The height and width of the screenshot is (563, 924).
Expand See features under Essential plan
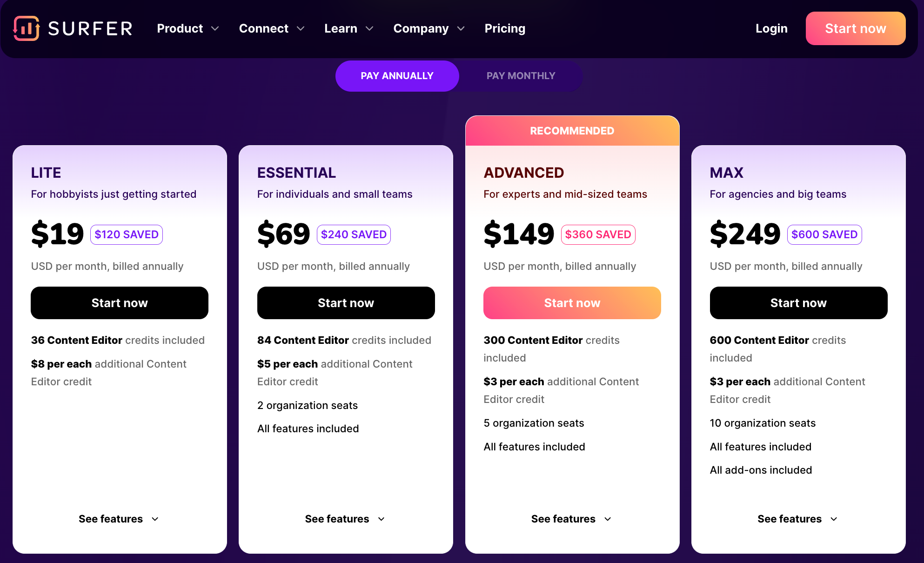point(345,518)
